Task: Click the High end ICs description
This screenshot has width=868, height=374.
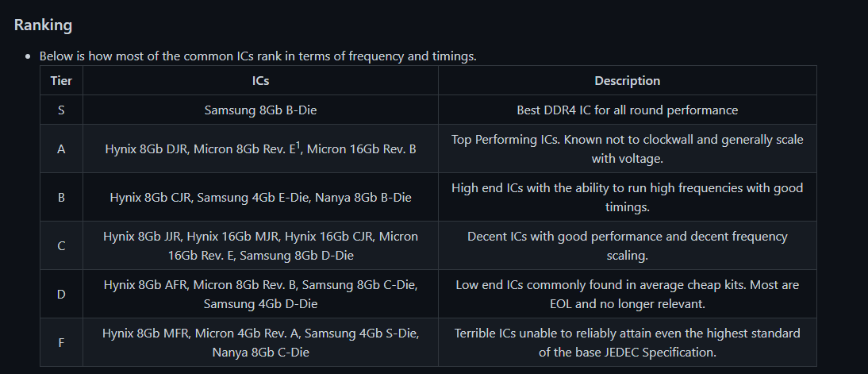Action: coord(627,197)
